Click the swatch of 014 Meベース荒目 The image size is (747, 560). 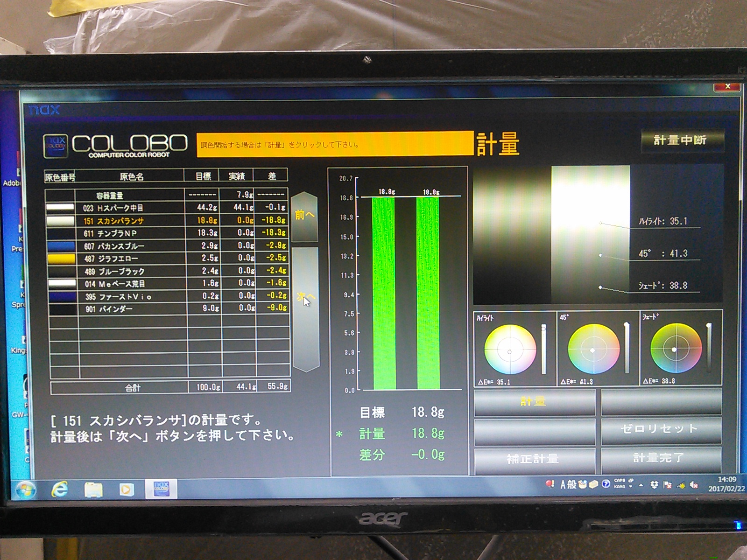(62, 283)
